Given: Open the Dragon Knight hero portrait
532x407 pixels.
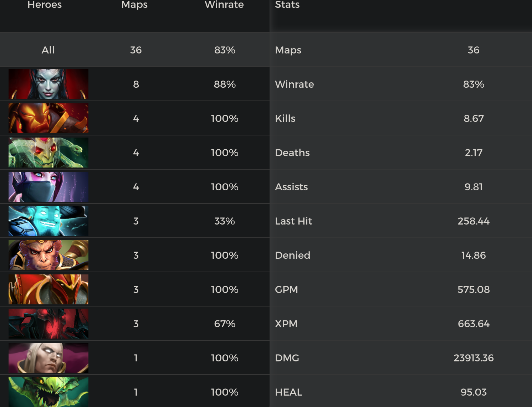Looking at the screenshot, I should click(x=48, y=289).
